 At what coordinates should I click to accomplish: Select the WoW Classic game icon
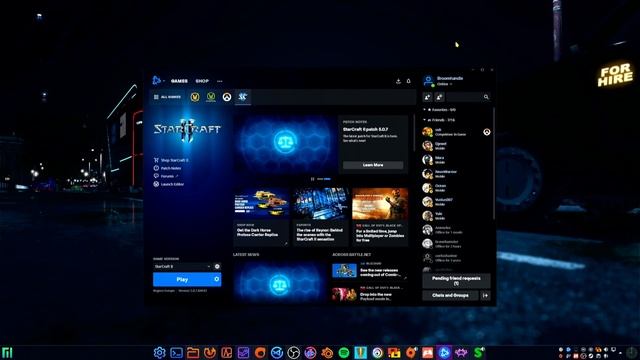pyautogui.click(x=211, y=97)
